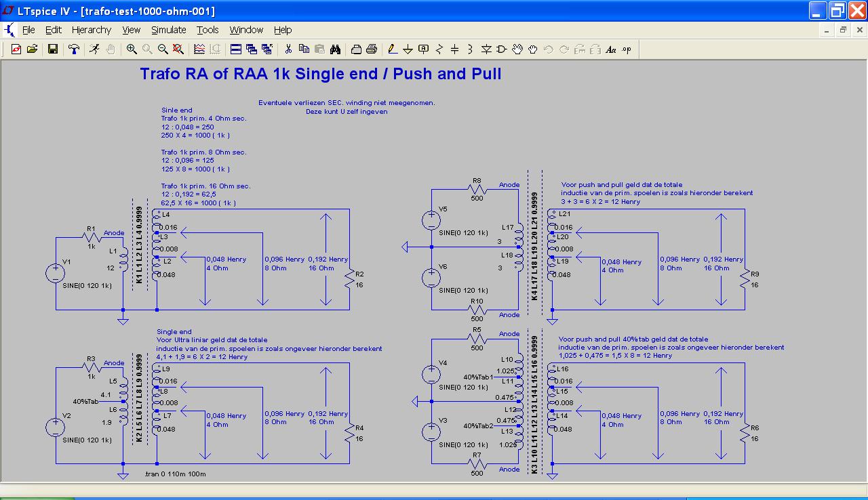Open Component library gate icon

(x=502, y=49)
